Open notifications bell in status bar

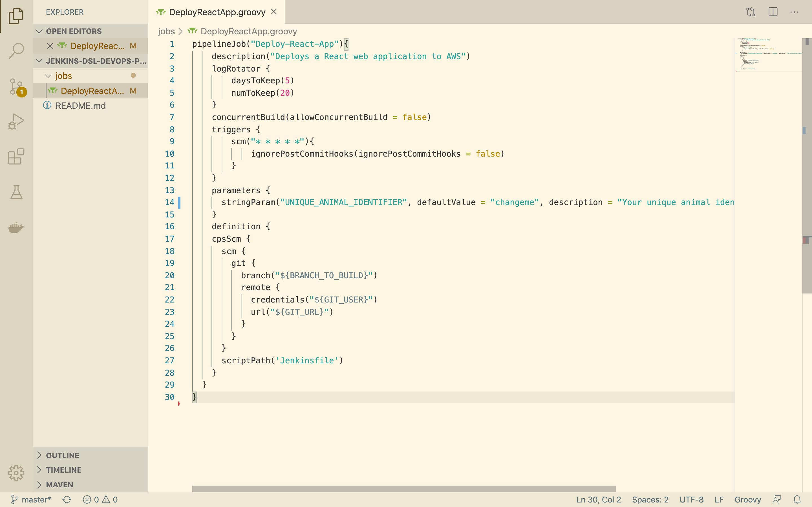point(797,500)
